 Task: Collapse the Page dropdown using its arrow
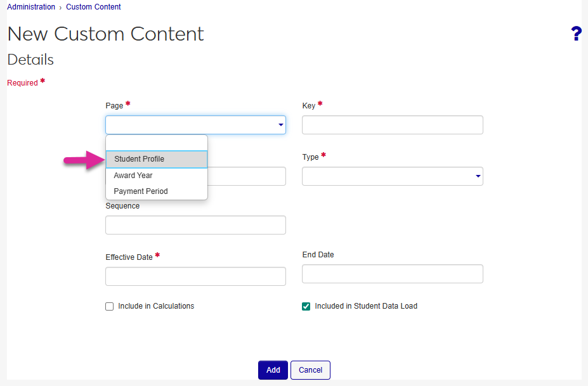point(280,125)
